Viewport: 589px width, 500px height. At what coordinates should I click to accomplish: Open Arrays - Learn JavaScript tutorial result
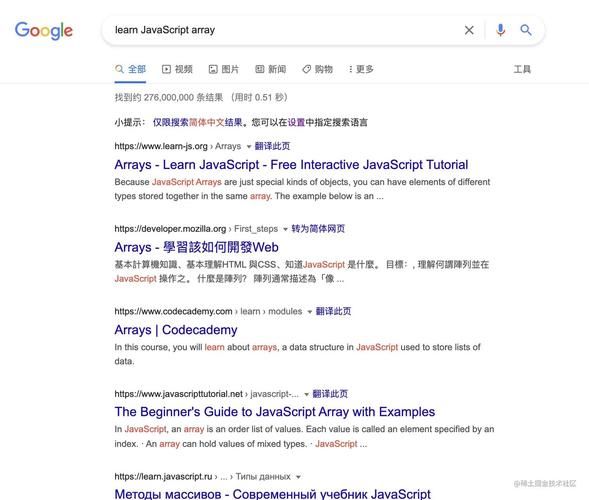pos(291,165)
